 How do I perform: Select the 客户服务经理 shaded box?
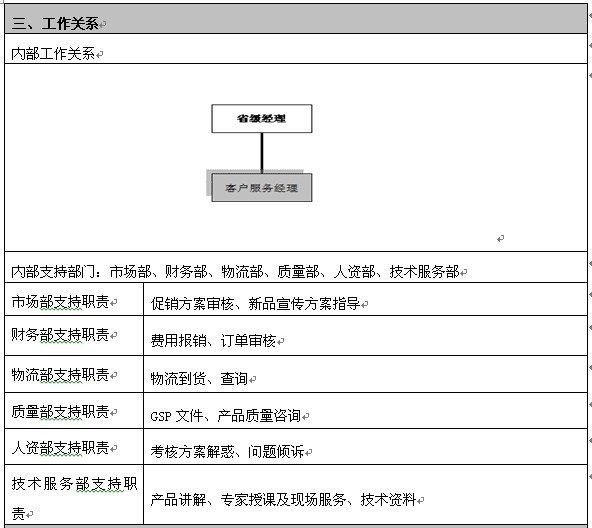coord(262,188)
